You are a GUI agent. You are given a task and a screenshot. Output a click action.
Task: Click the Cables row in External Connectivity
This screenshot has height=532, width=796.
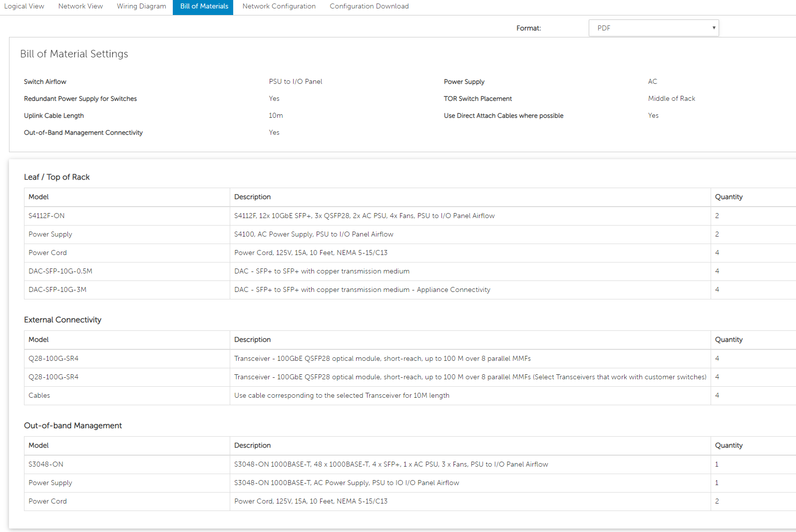(x=39, y=395)
